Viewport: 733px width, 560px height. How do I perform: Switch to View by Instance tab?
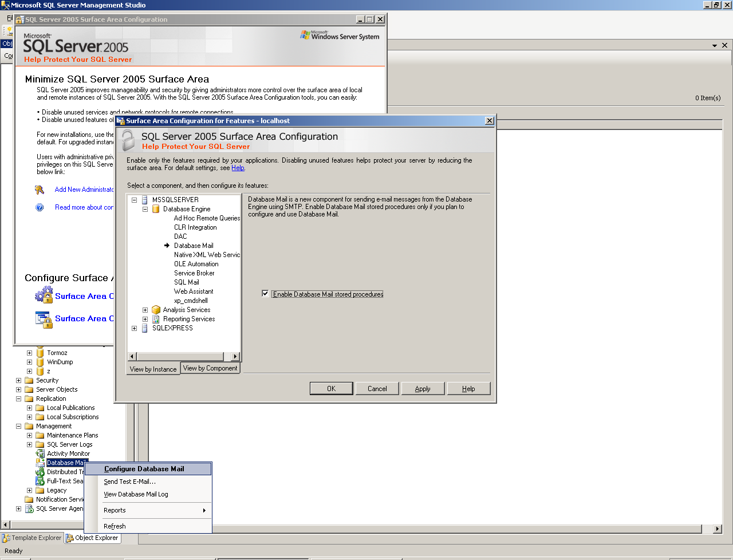[153, 369]
